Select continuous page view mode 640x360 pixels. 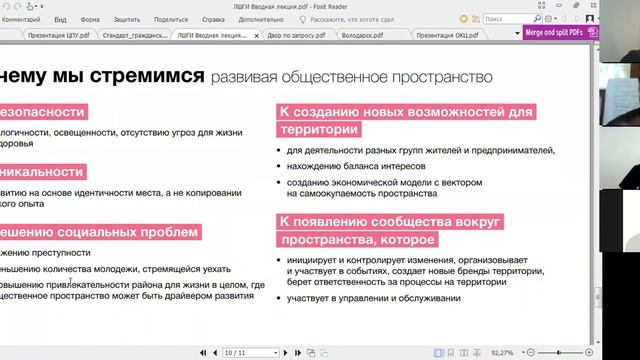click(x=451, y=353)
